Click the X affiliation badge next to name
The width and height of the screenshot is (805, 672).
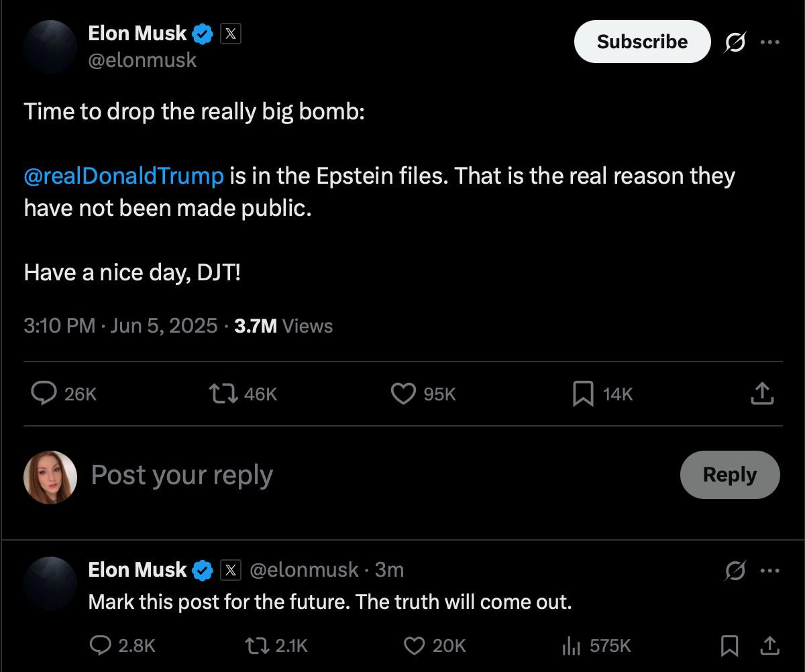(x=230, y=34)
